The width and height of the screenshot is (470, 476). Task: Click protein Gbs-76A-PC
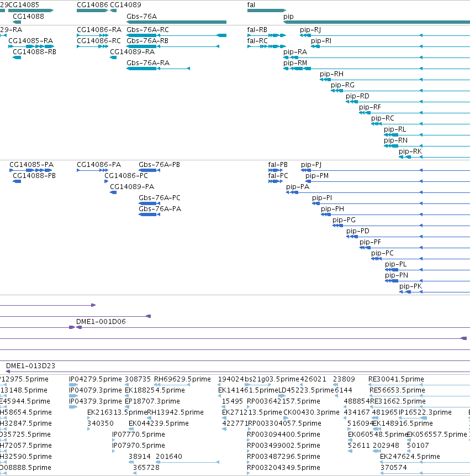click(x=149, y=203)
